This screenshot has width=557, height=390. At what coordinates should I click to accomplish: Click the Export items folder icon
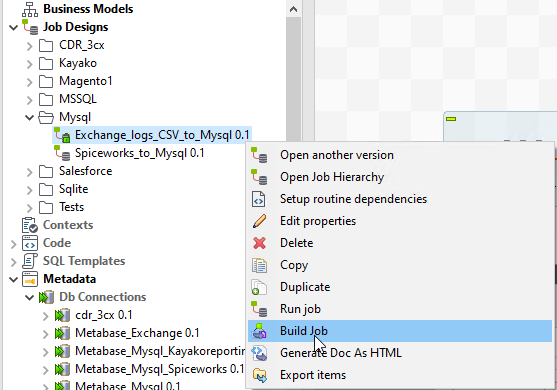[x=259, y=375]
